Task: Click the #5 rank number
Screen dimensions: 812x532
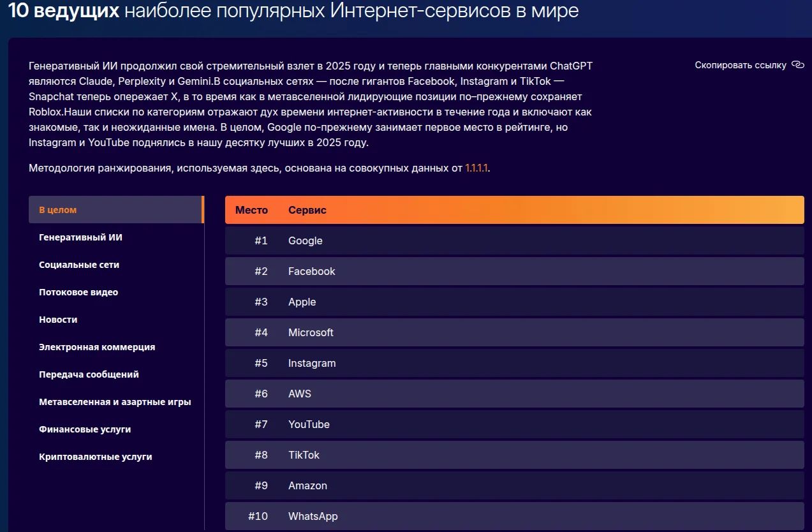Action: 261,363
